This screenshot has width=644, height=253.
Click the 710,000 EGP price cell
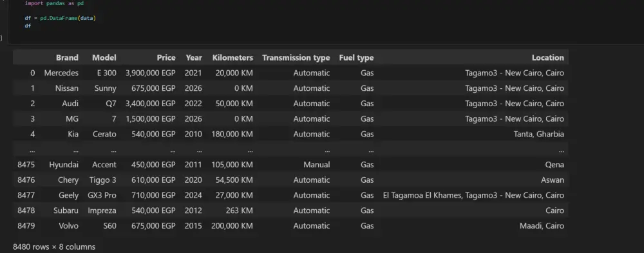pos(153,195)
